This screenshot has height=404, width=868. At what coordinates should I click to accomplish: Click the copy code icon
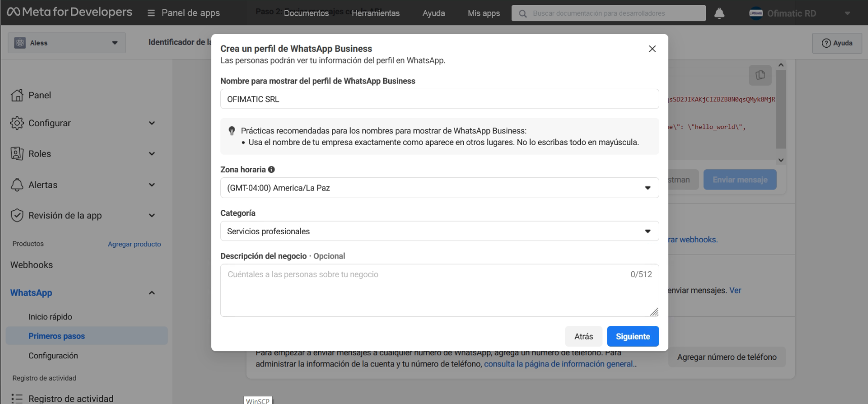click(760, 75)
